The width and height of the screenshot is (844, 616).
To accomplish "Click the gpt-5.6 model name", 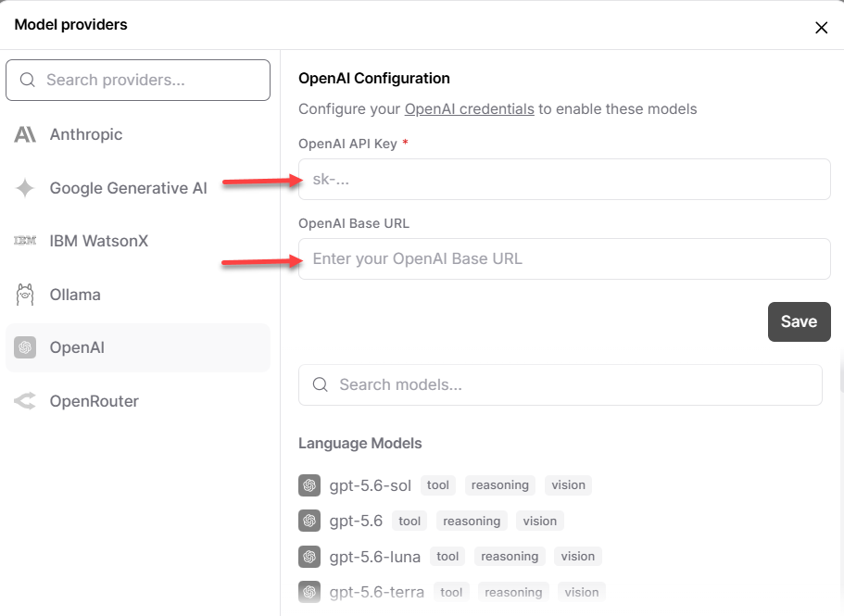I will click(356, 521).
